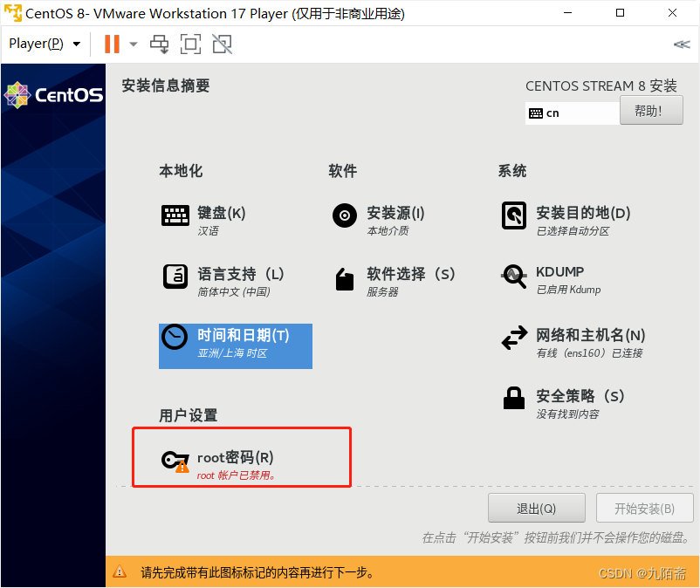Open 语言支持 (L) language settings
The image size is (700, 588).
point(241,273)
